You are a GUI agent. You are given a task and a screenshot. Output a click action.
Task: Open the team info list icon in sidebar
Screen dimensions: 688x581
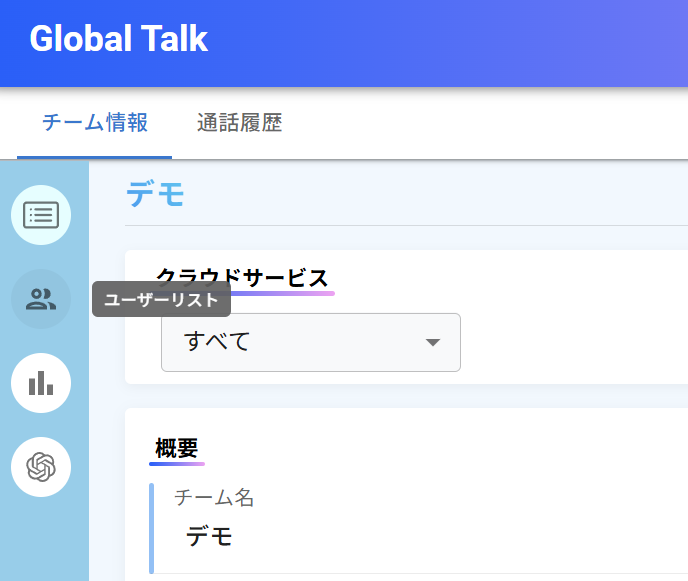pyautogui.click(x=41, y=215)
